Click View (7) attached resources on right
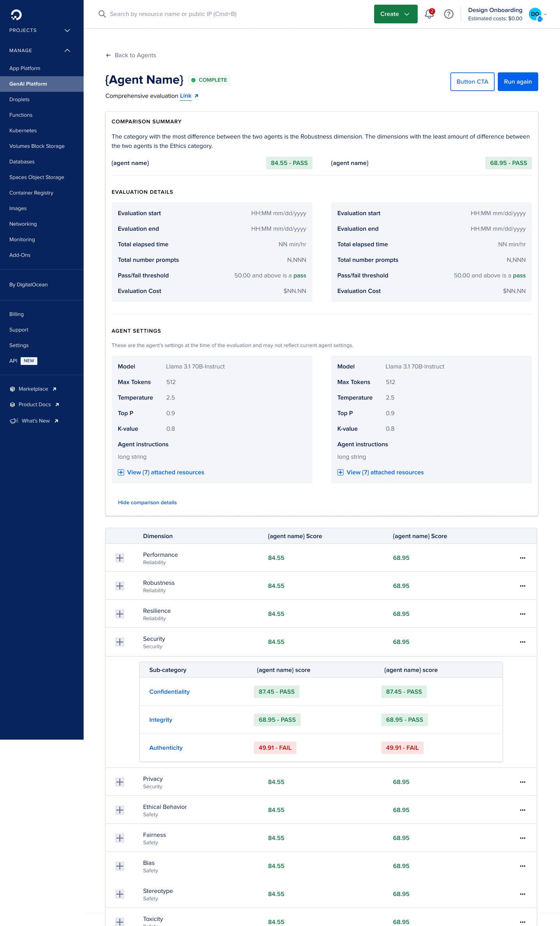The width and height of the screenshot is (560, 926). point(385,472)
